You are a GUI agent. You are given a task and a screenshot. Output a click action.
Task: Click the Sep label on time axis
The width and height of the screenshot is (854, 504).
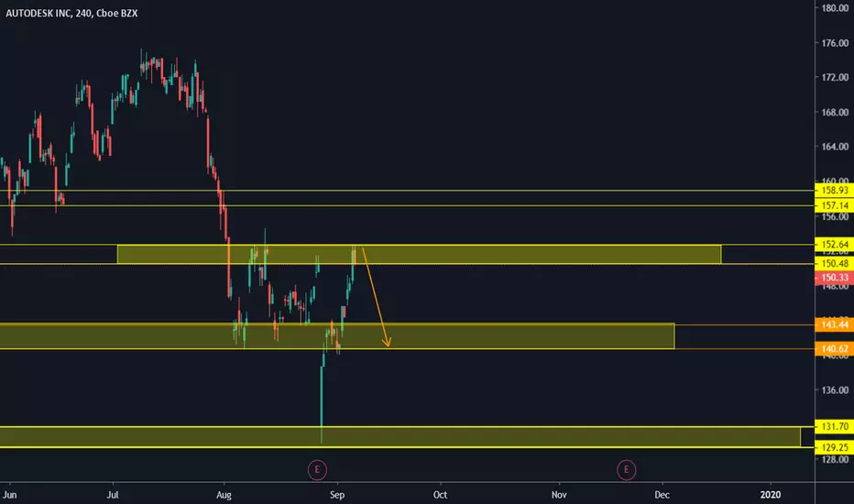pyautogui.click(x=337, y=495)
